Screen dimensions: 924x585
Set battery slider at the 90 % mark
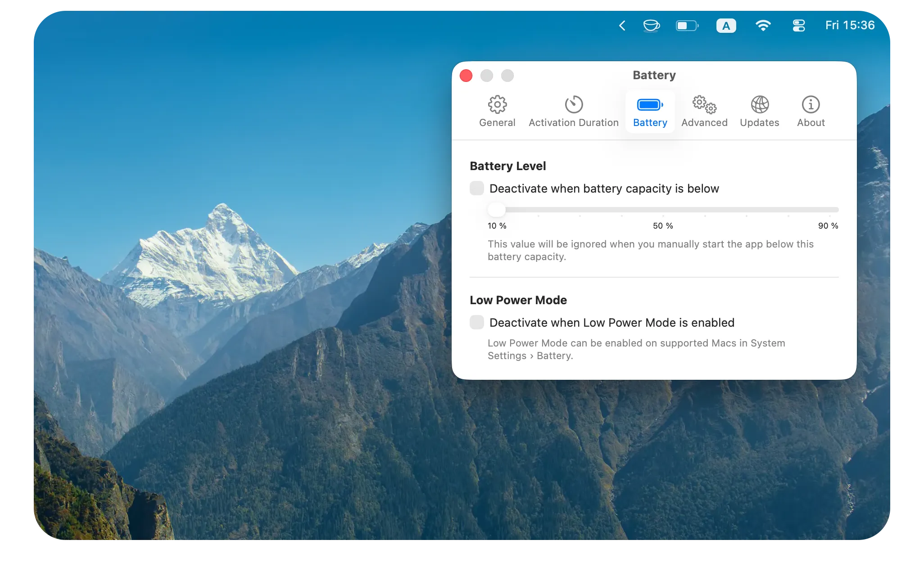point(829,210)
